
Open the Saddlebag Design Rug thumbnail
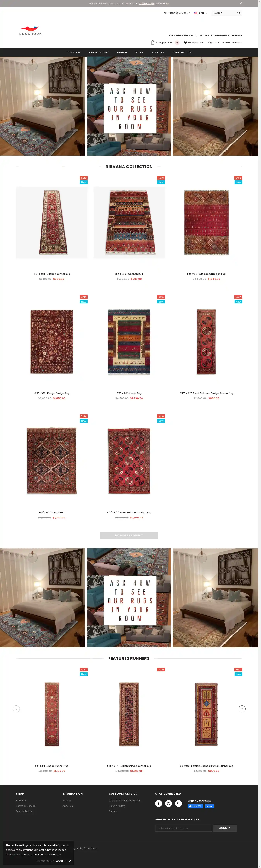206,222
